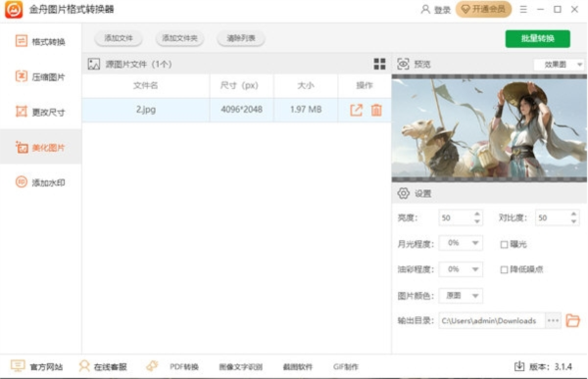This screenshot has height=379, width=588.
Task: Click the 版本: 3.1.4 version text
Action: click(x=551, y=366)
